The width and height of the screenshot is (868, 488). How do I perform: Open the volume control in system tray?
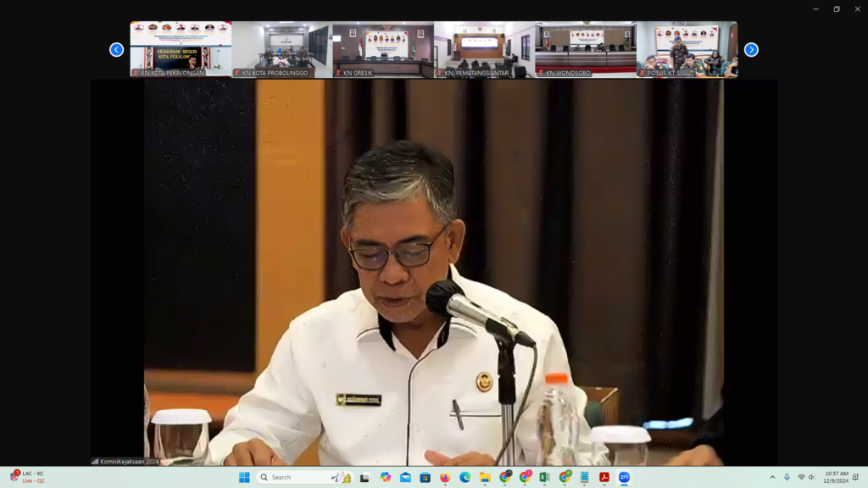(812, 477)
